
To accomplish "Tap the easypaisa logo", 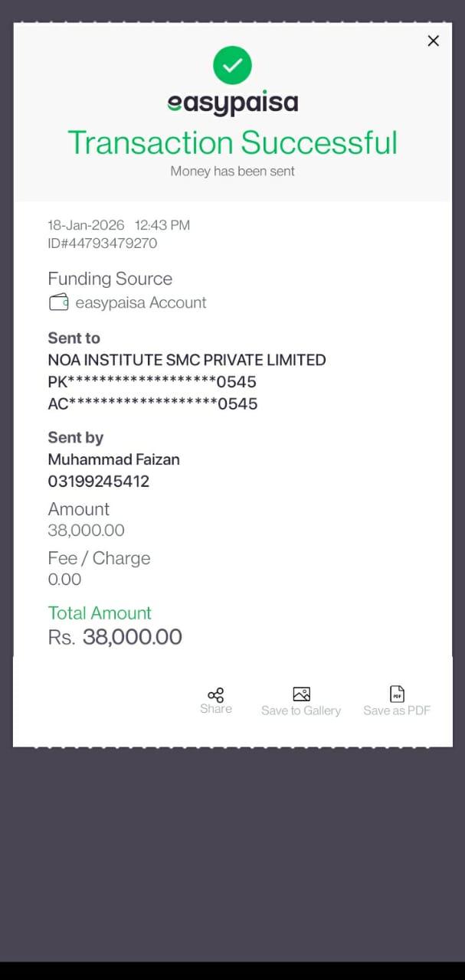I will tap(232, 103).
